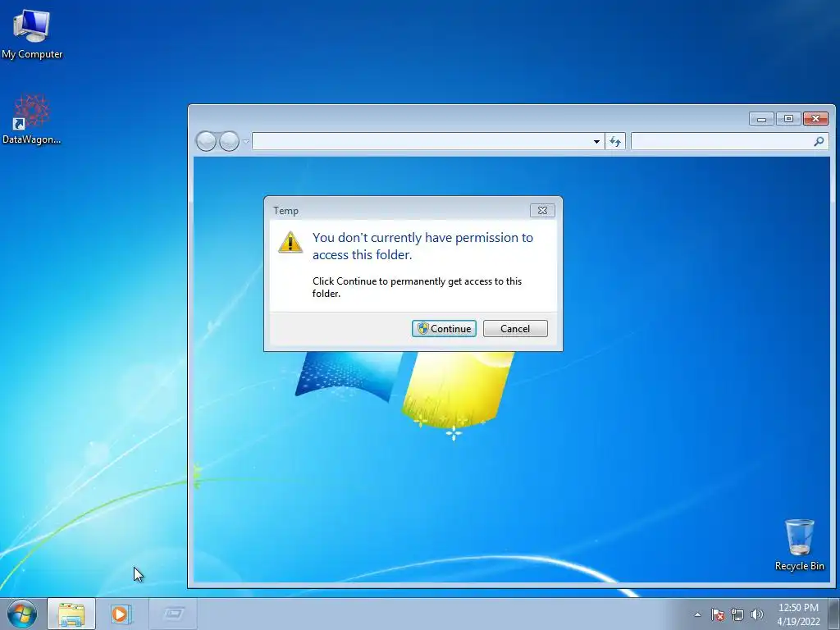Click Continue to gain folder access
Viewport: 840px width, 630px height.
(444, 328)
